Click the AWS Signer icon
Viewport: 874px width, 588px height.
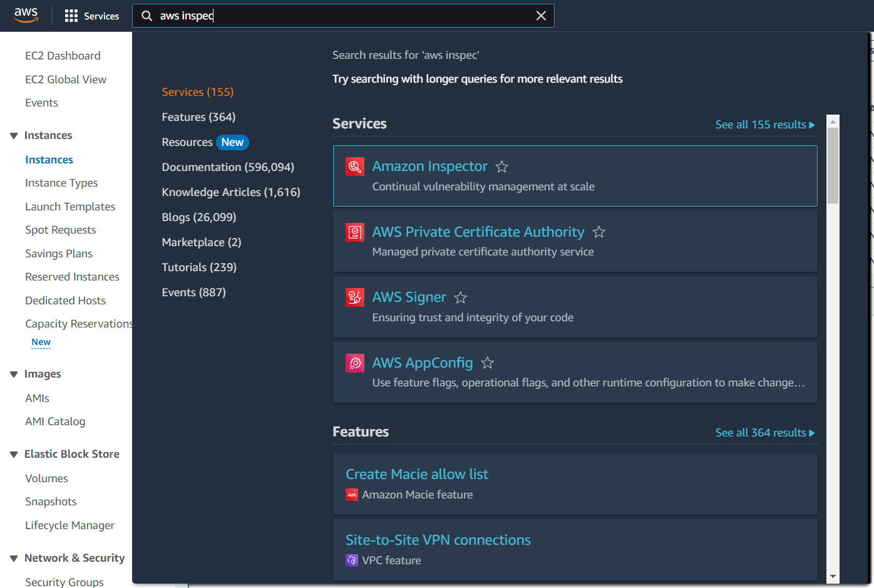pos(354,297)
